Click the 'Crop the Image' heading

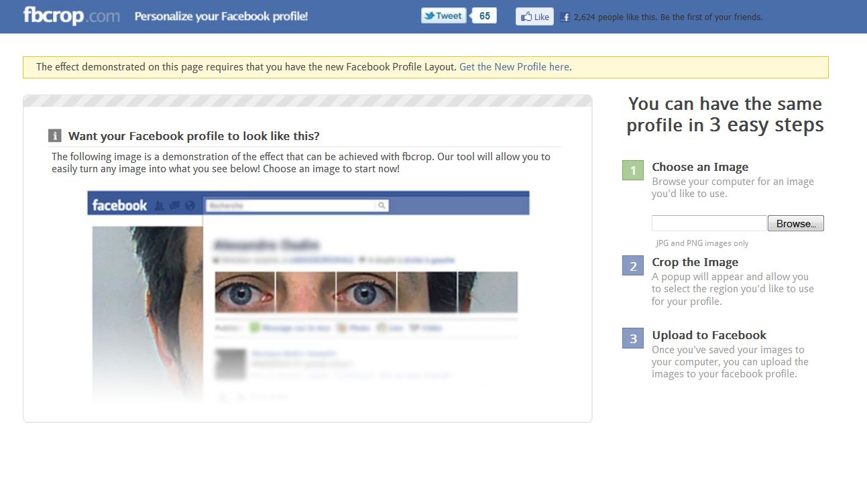tap(695, 262)
